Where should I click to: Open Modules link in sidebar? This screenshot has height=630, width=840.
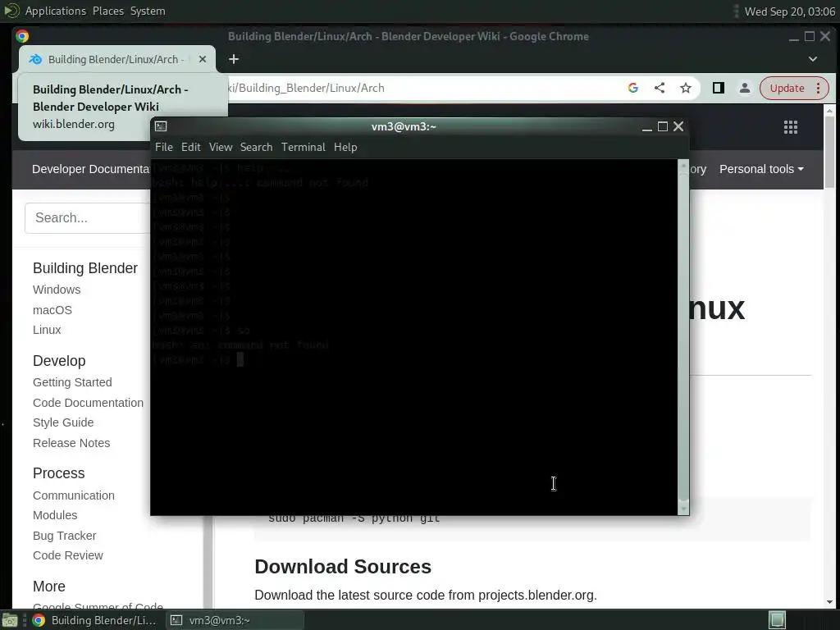55,515
